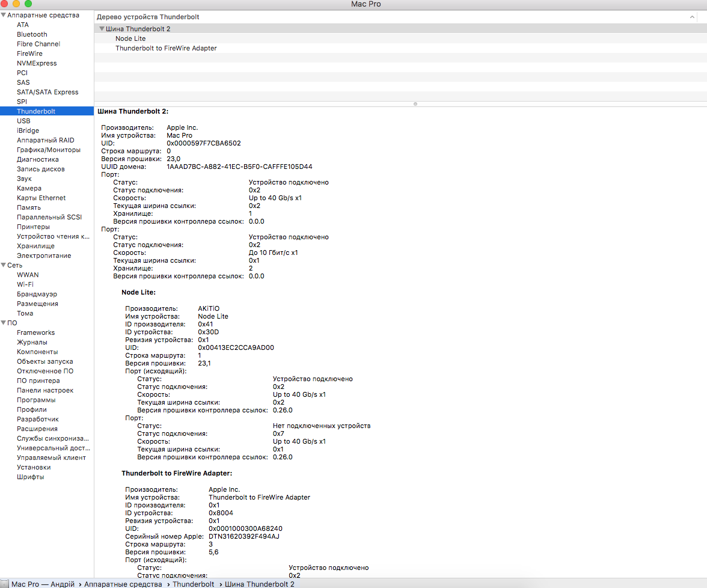Select NVMExpress in the sidebar
Image resolution: width=707 pixels, height=588 pixels.
(37, 63)
